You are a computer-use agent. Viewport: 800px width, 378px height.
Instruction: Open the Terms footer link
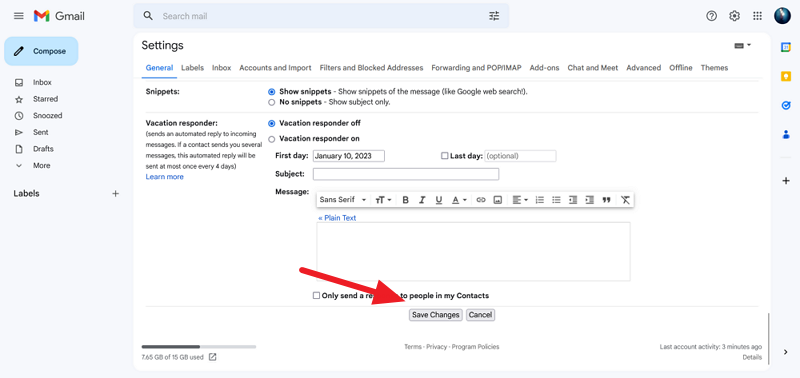coord(413,347)
